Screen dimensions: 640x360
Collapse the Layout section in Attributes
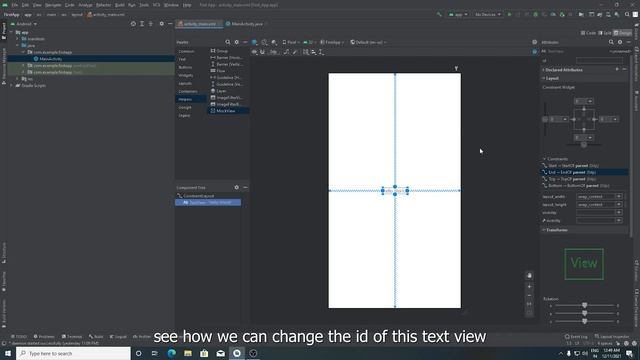pos(544,78)
